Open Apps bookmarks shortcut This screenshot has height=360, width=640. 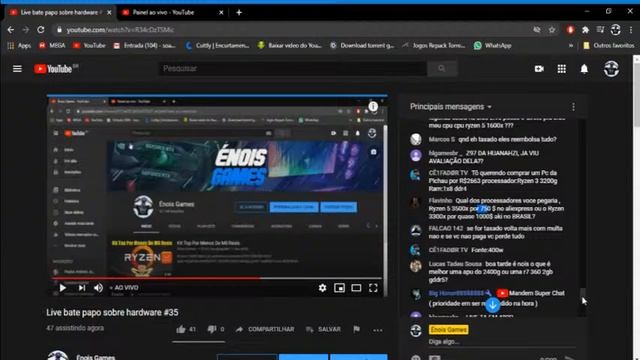pyautogui.click(x=19, y=46)
